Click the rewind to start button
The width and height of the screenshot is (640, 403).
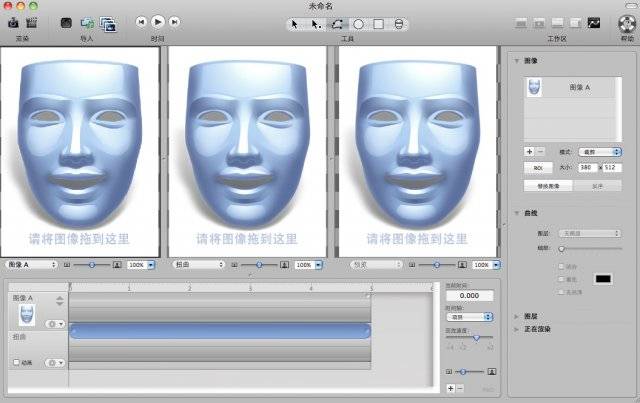(x=141, y=21)
